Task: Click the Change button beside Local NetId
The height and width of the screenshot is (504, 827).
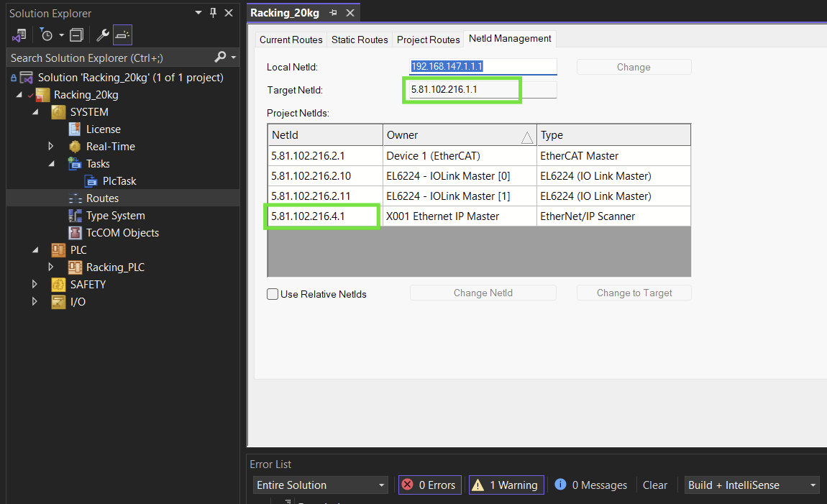Action: click(x=634, y=67)
